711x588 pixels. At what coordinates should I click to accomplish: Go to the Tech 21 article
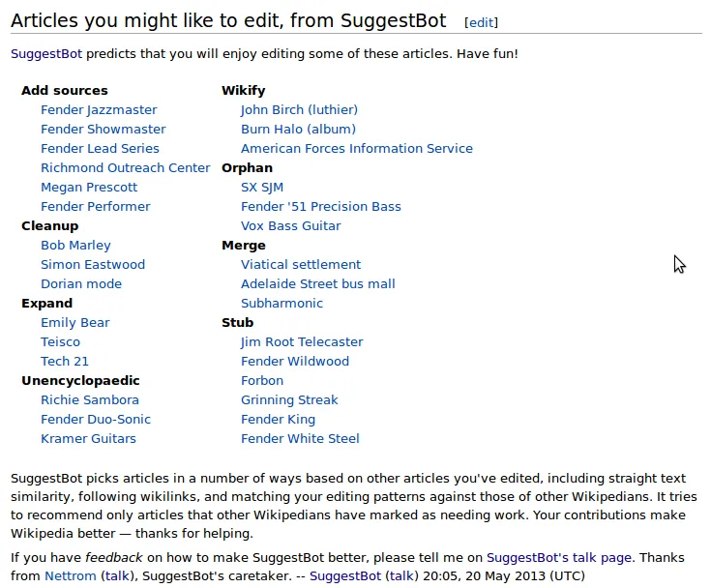[x=65, y=362]
